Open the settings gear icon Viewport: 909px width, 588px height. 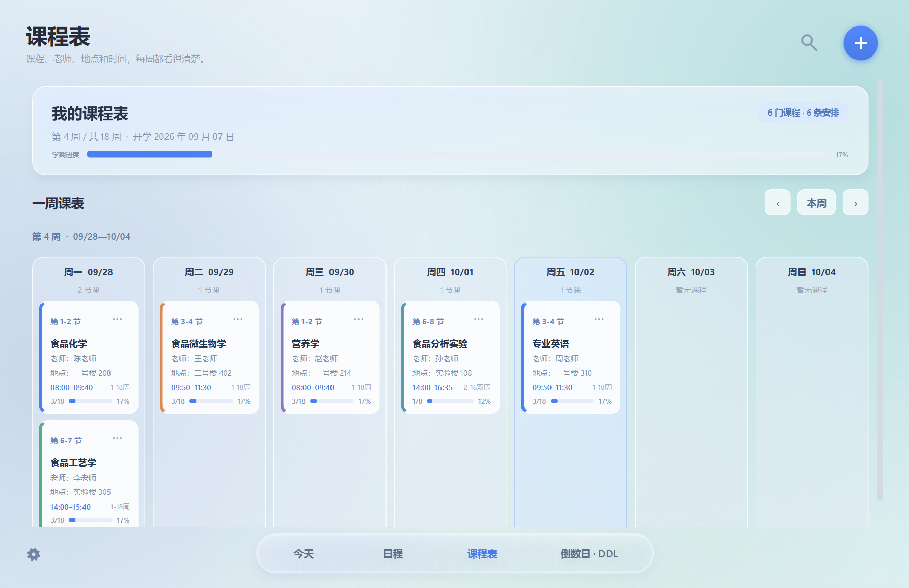(34, 554)
